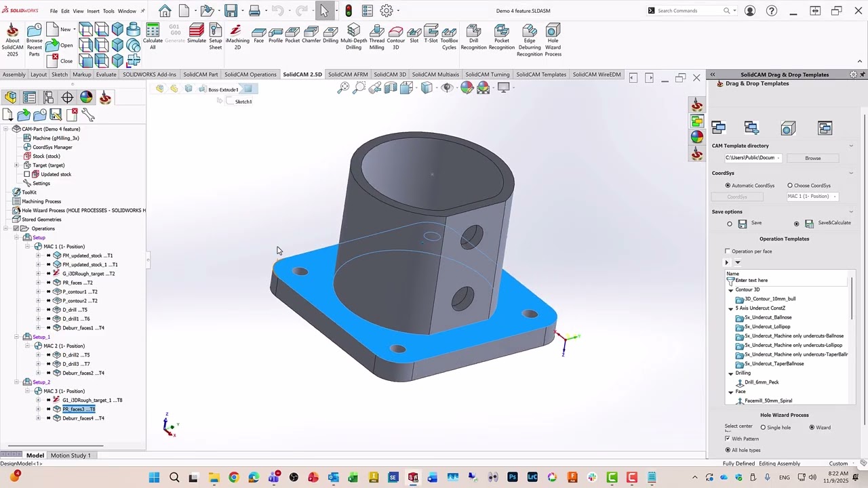Open the Insert menu
Viewport: 868px width, 488px height.
click(93, 11)
